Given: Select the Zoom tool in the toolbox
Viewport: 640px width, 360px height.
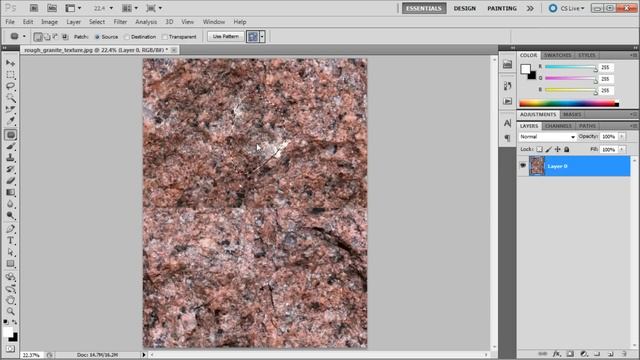Looking at the screenshot, I should coord(11,312).
